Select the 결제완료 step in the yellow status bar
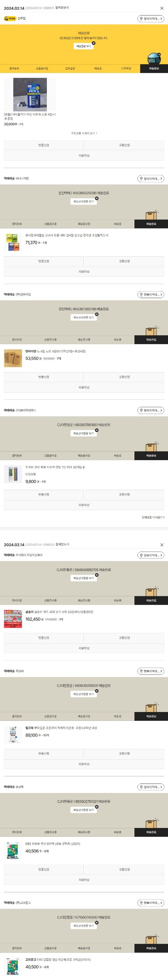Viewport: 168px width, 980px height. pos(14,69)
